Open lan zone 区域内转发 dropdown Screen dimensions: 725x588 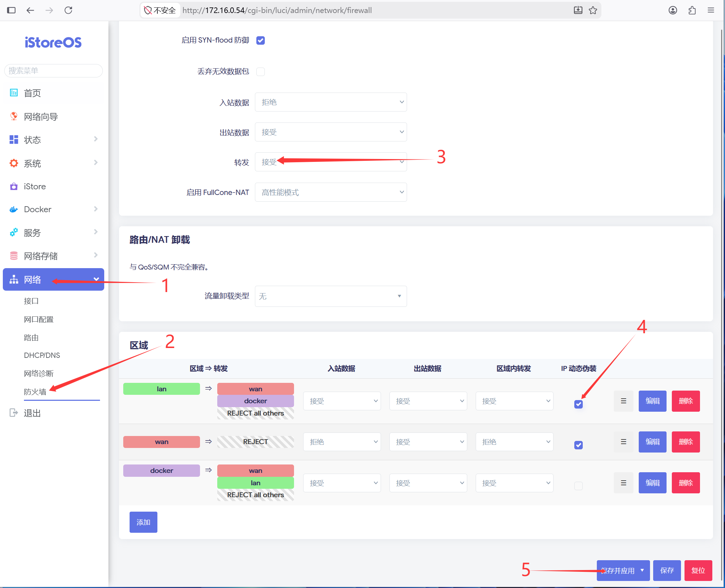(514, 401)
